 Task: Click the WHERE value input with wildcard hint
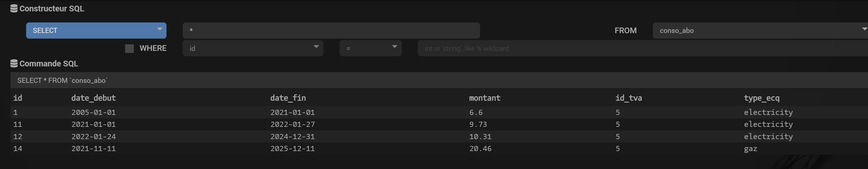643,48
